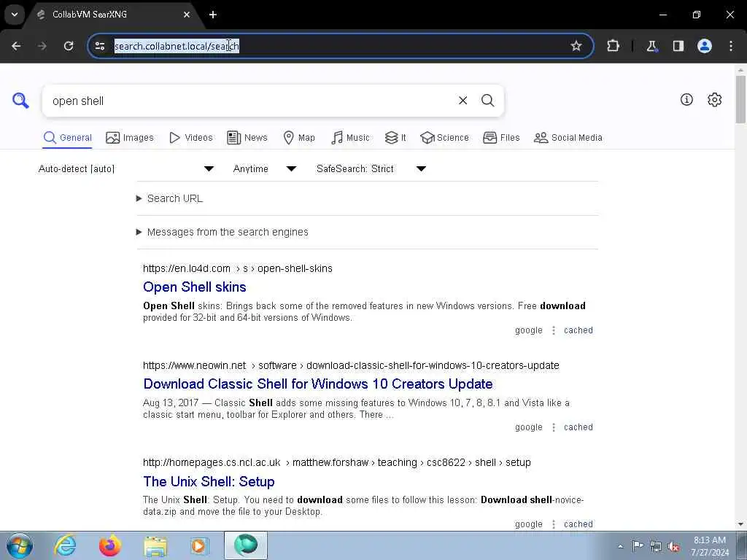The height and width of the screenshot is (560, 747).
Task: Open cached link for Classic Shell result
Action: point(578,427)
